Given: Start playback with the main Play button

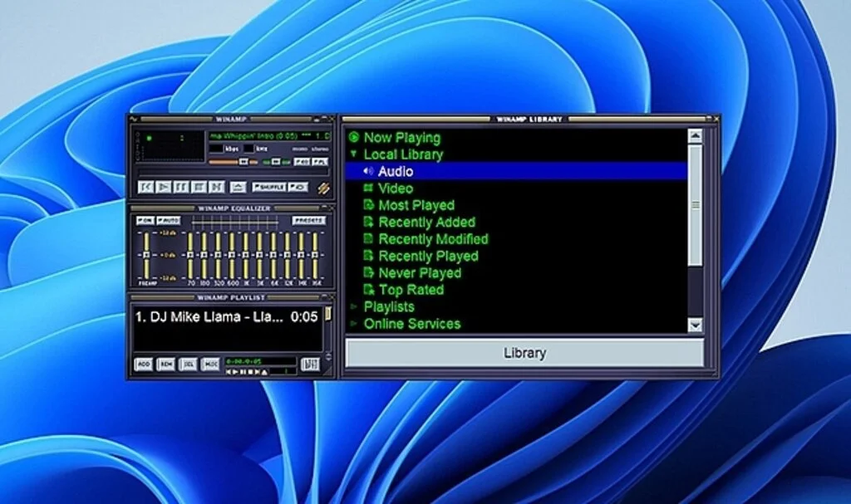Looking at the screenshot, I should (164, 187).
